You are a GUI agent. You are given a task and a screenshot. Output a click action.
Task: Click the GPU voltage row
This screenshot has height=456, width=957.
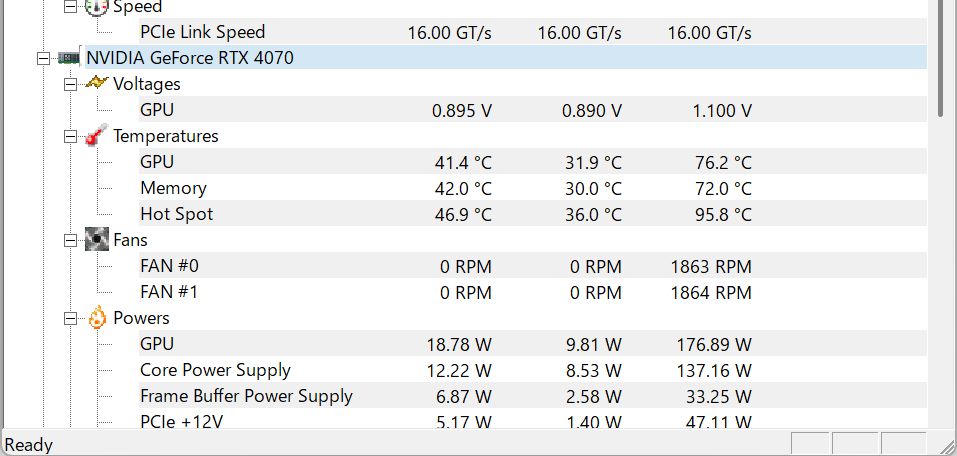(x=532, y=110)
